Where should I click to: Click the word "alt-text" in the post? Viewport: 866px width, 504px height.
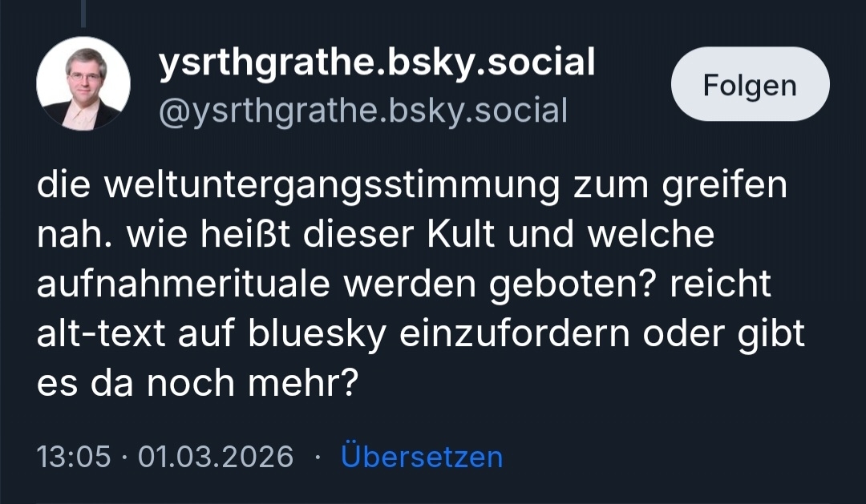click(x=102, y=333)
